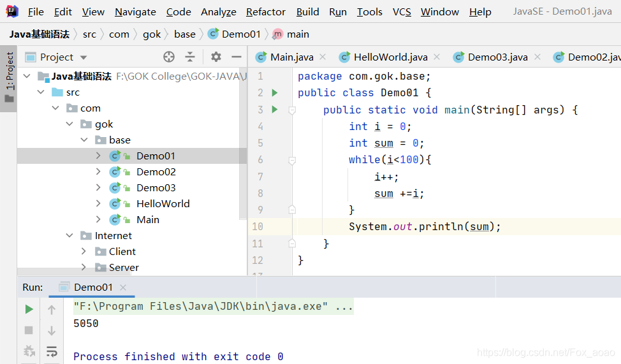
Task: Open the Build menu
Action: pos(308,12)
